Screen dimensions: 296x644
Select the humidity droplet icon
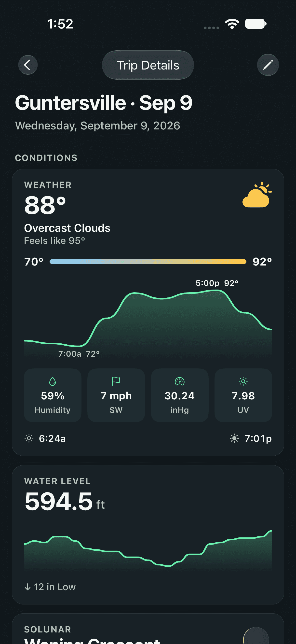[53, 381]
